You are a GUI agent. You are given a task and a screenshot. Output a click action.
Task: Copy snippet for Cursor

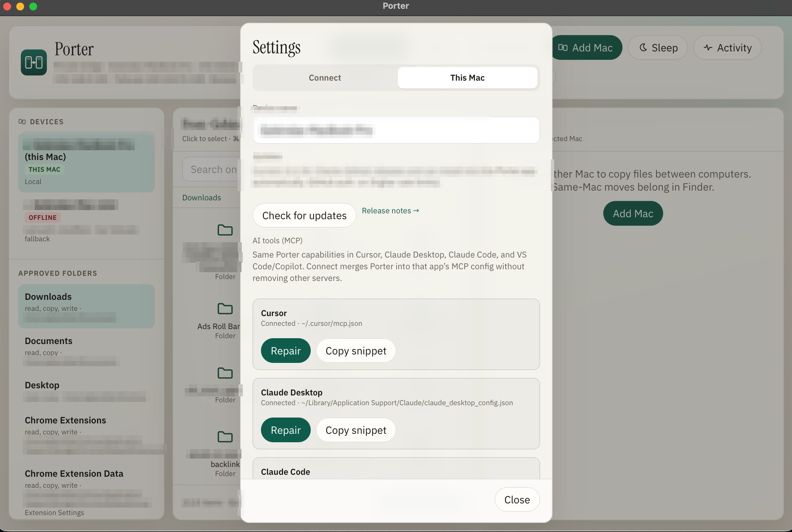click(356, 351)
